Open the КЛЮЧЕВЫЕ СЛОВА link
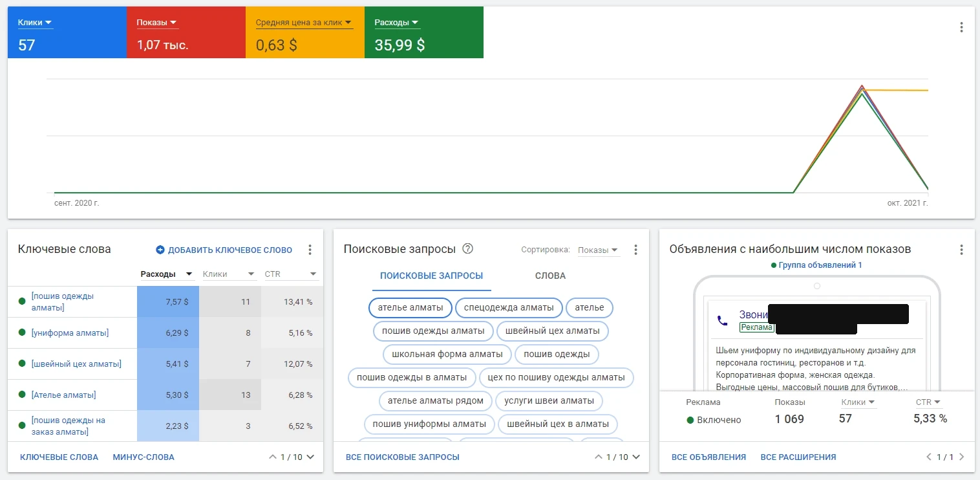The image size is (980, 480). 59,457
